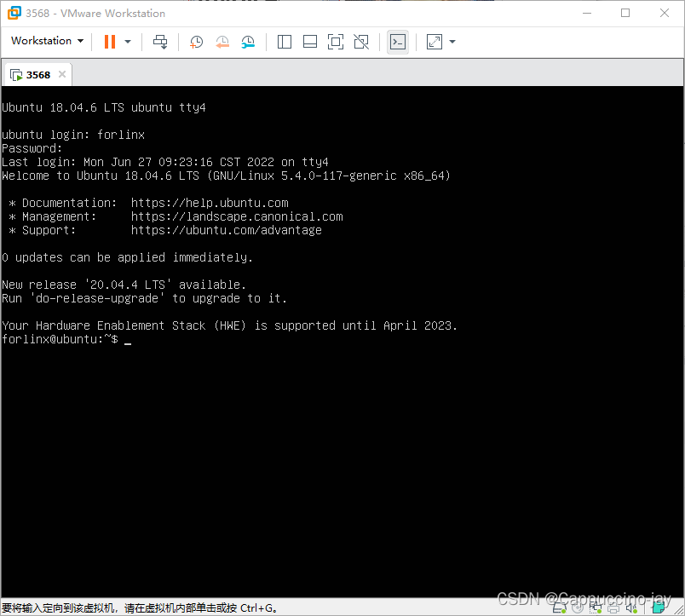Click the 'ubuntu login: forlinx' line
The image size is (685, 616).
pyautogui.click(x=73, y=135)
